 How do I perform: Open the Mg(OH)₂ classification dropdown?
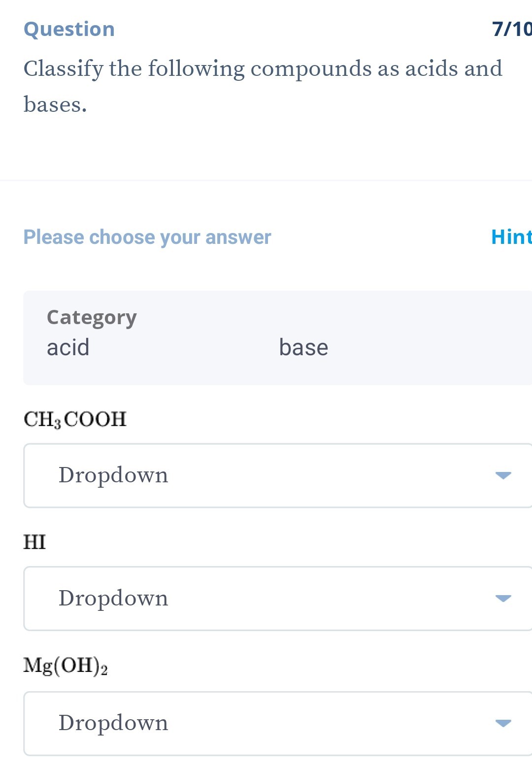pyautogui.click(x=266, y=723)
